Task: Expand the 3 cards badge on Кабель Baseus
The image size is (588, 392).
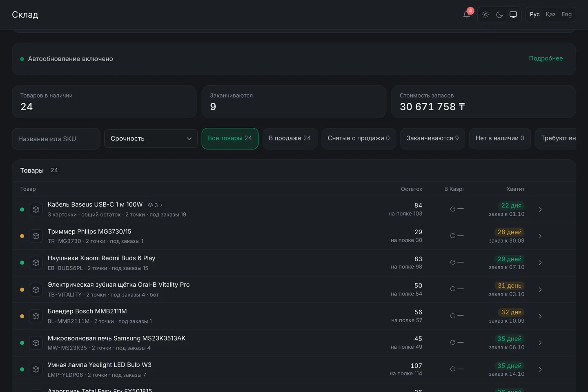Action: coord(155,205)
